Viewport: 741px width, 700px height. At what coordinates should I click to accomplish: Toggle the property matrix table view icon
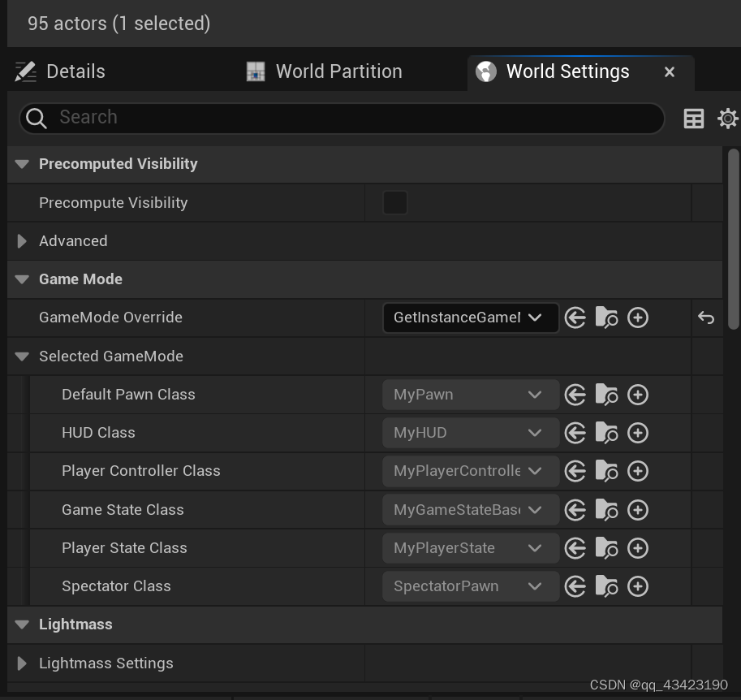694,119
